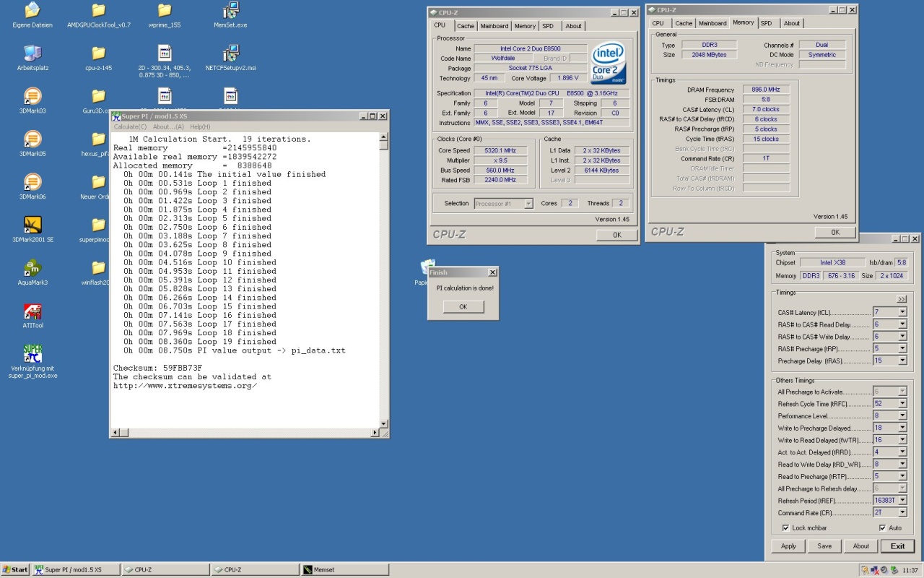Screen dimensions: 924x578
Task: Open the AMDGPUClockTool_v0.7 folder
Action: pos(99,11)
